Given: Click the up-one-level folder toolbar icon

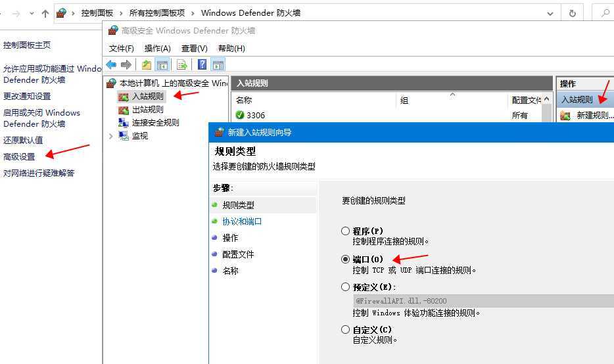Looking at the screenshot, I should click(x=146, y=64).
